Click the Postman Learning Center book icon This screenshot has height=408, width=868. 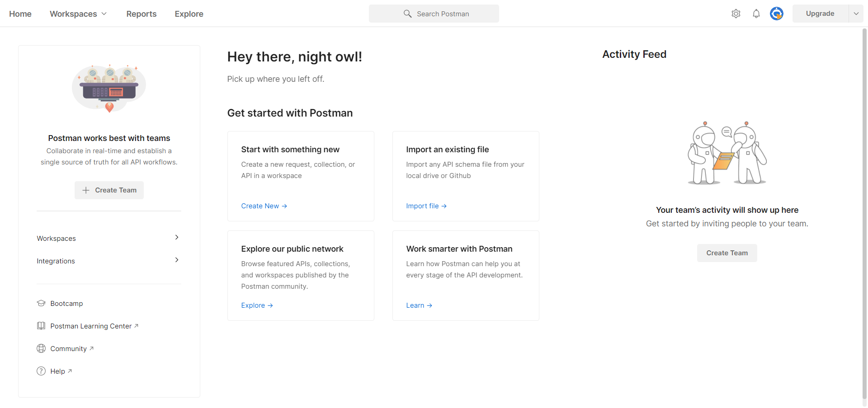pos(41,326)
